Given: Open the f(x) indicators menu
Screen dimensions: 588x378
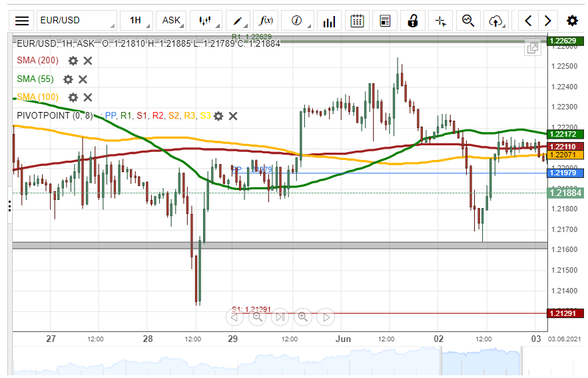Looking at the screenshot, I should point(267,21).
